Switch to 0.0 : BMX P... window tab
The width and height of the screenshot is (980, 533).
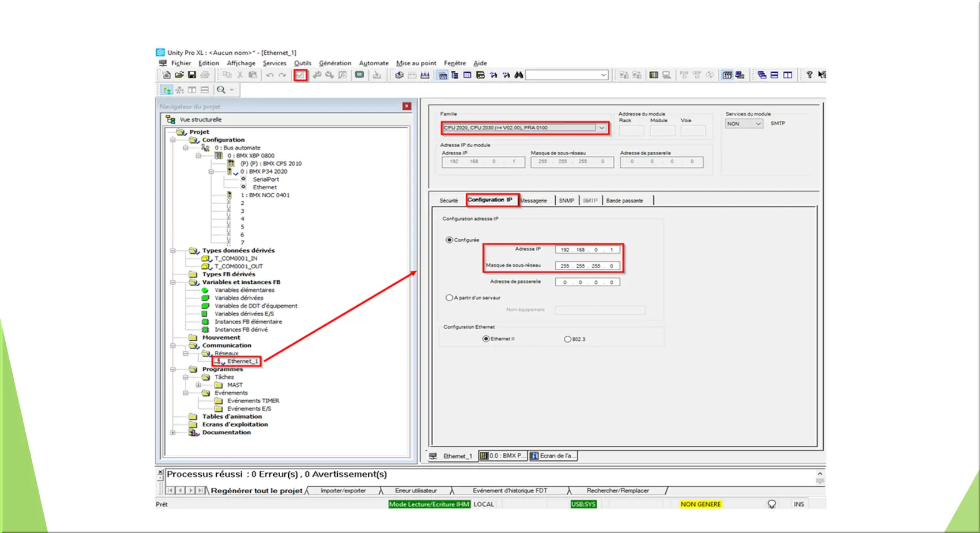pyautogui.click(x=503, y=456)
